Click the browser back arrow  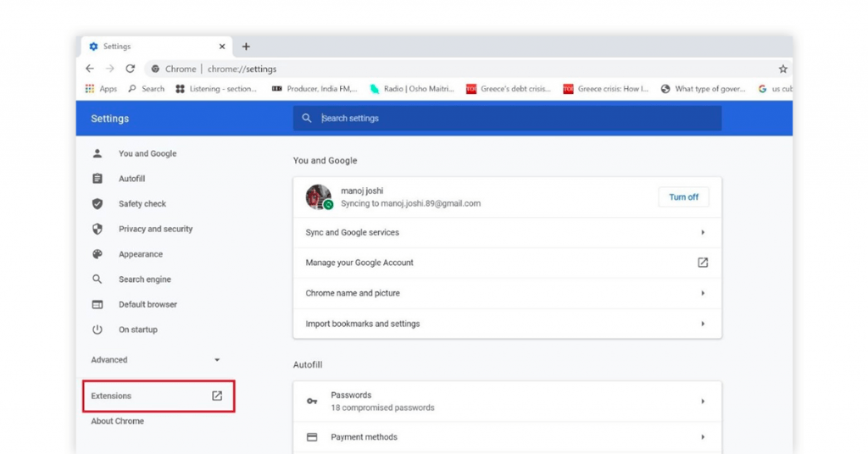pyautogui.click(x=90, y=69)
